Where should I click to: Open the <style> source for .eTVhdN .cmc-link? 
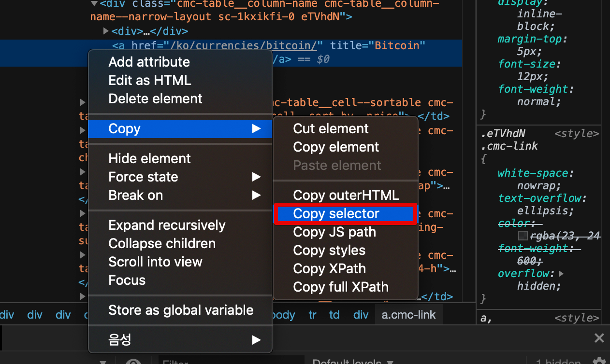coord(577,133)
